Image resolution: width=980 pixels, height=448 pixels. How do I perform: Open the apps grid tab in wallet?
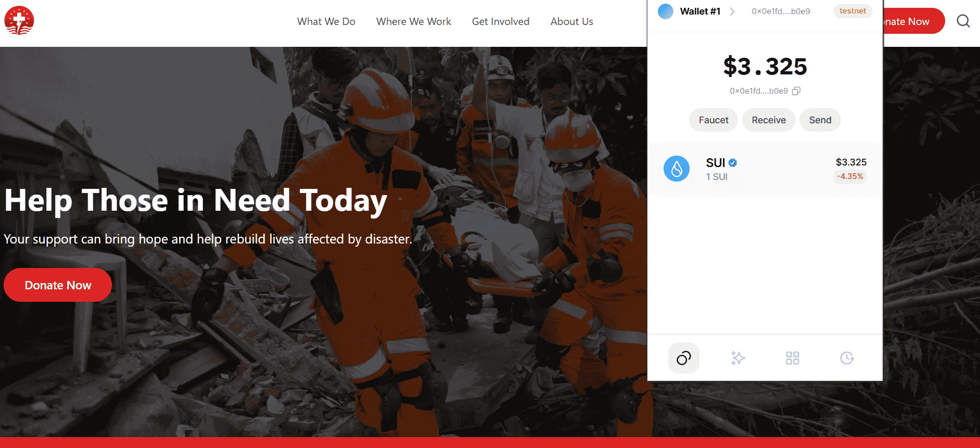click(792, 358)
